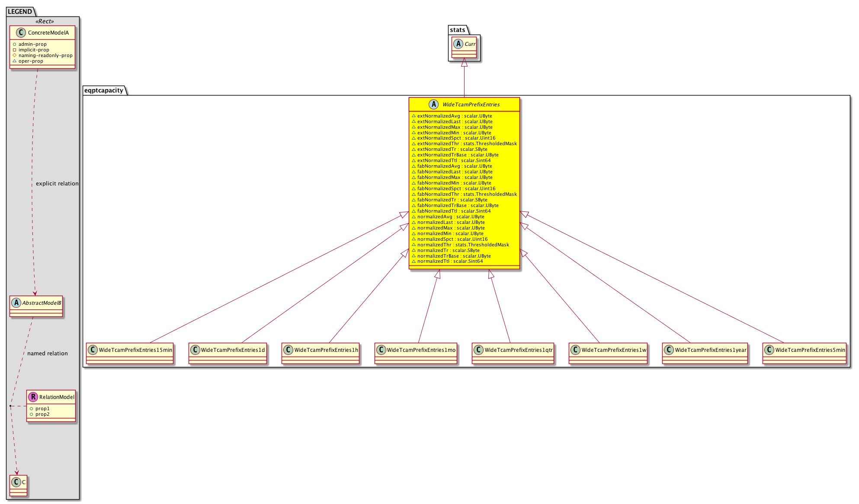Click the 'explicit relation' label
The width and height of the screenshot is (859, 504).
pyautogui.click(x=57, y=184)
